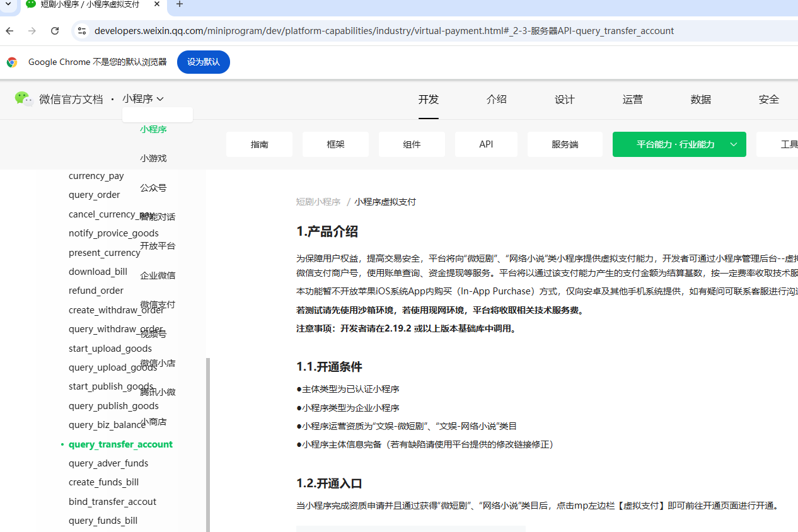Screen dimensions: 798x532
Task: Select 开放平台 in platform menu
Action: coord(158,246)
